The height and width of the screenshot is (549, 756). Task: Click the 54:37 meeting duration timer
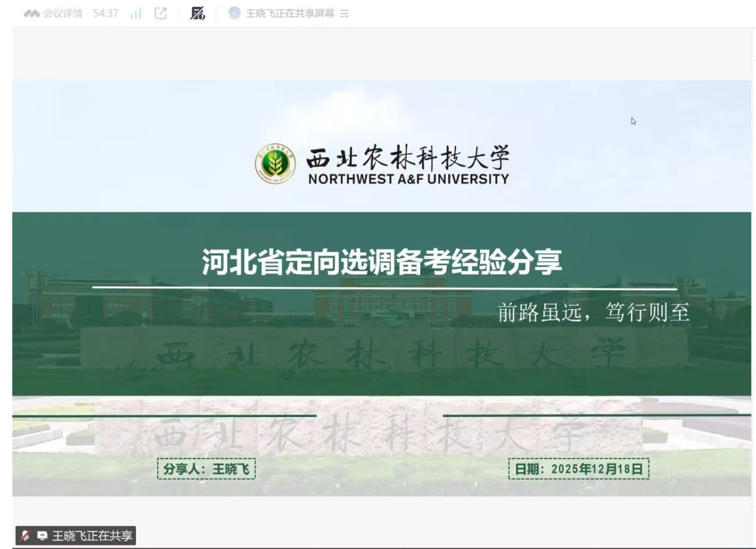[x=105, y=13]
